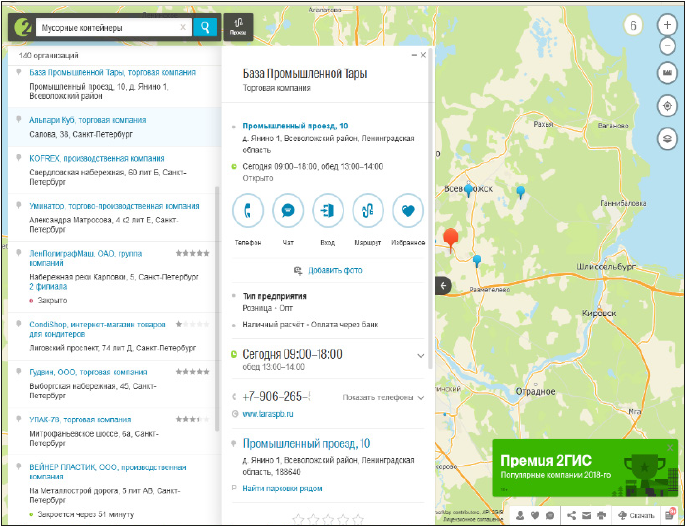688x527 pixels.
Task: Clear the search field with X
Action: [x=183, y=27]
